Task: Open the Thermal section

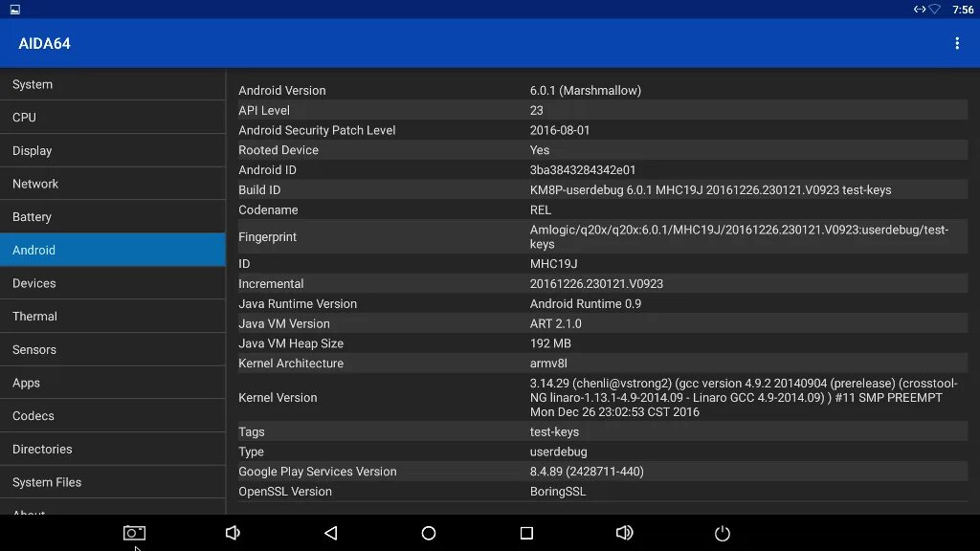Action: coord(113,316)
